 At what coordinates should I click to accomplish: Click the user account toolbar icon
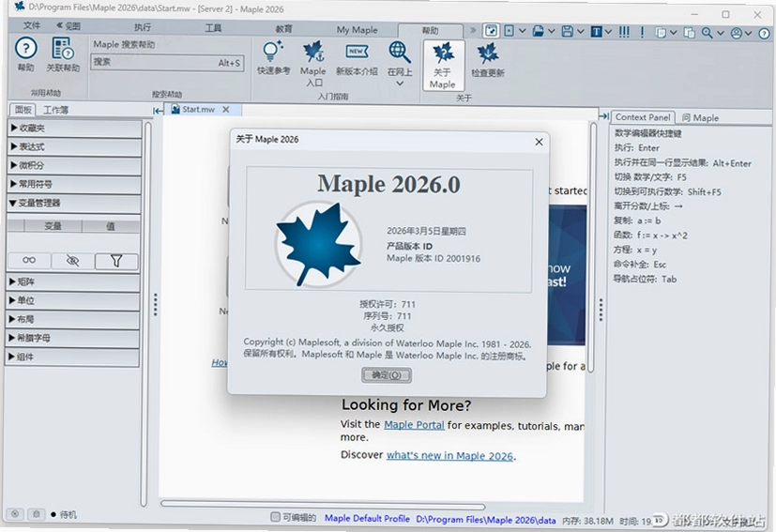point(737,33)
